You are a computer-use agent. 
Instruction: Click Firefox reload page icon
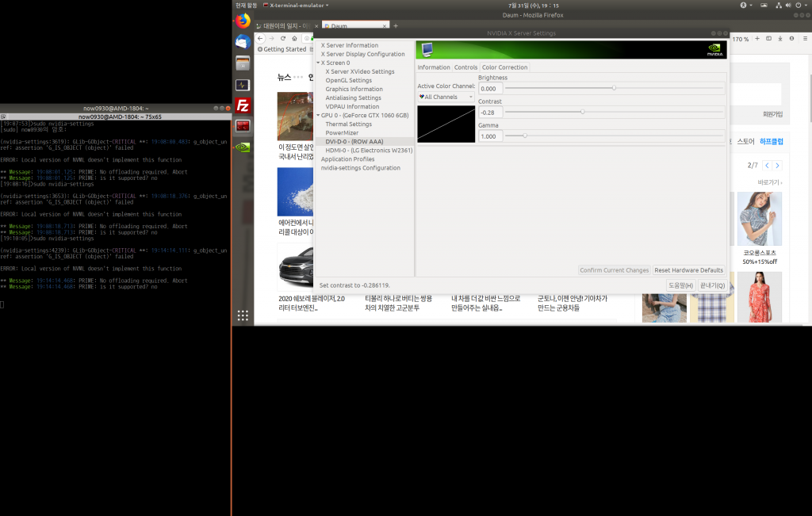(x=283, y=38)
